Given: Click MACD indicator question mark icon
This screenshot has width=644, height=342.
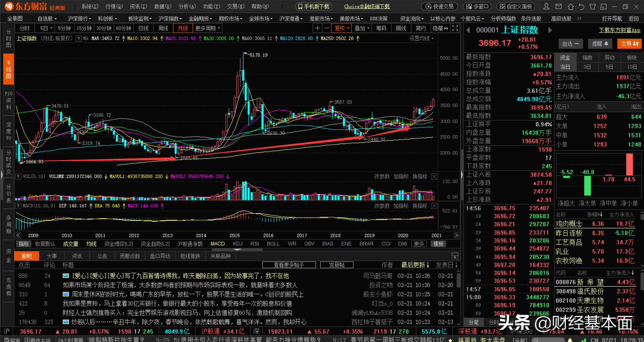Looking at the screenshot, I should point(18,206).
